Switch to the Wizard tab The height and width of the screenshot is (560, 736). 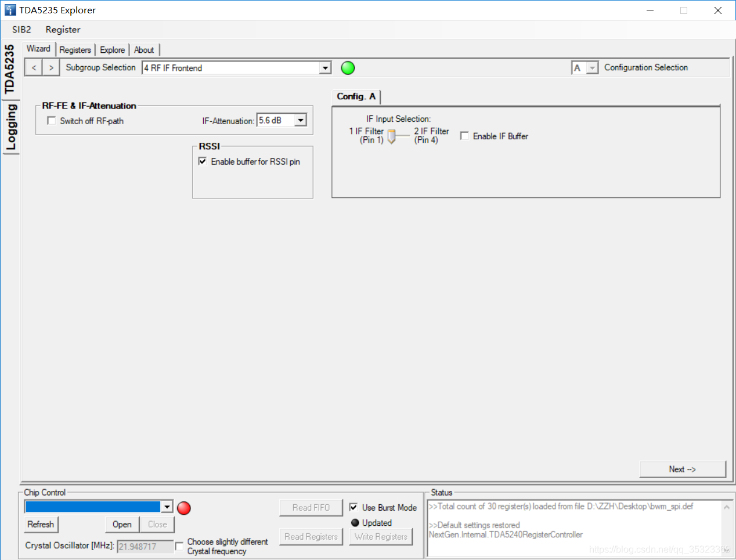tap(38, 49)
